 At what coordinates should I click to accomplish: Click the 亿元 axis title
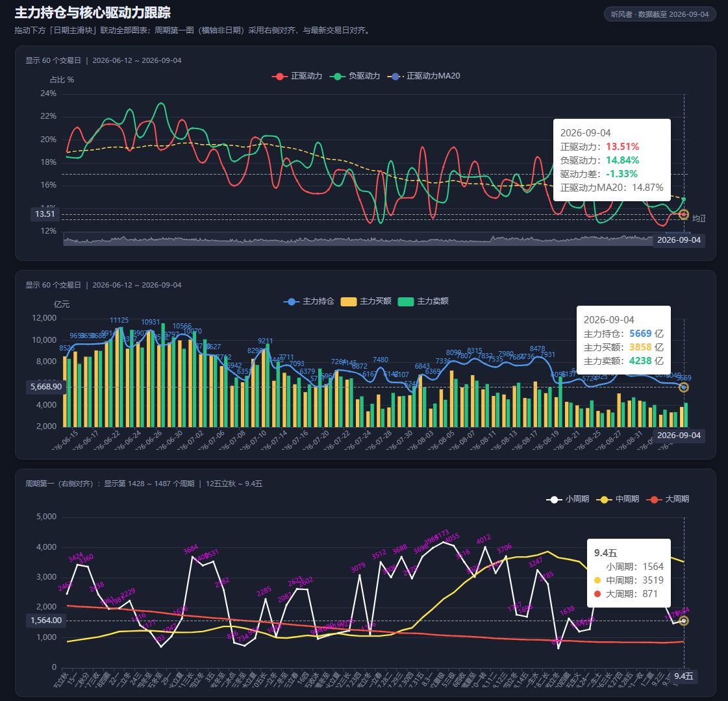[x=62, y=304]
